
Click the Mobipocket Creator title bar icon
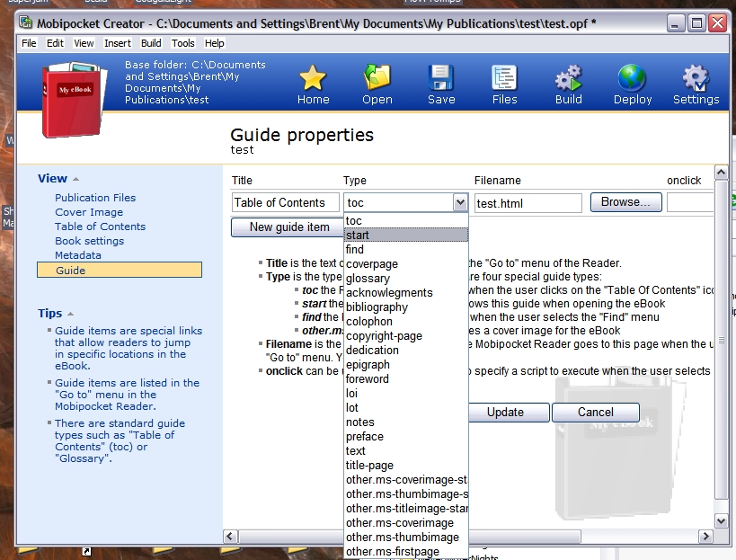pos(26,23)
